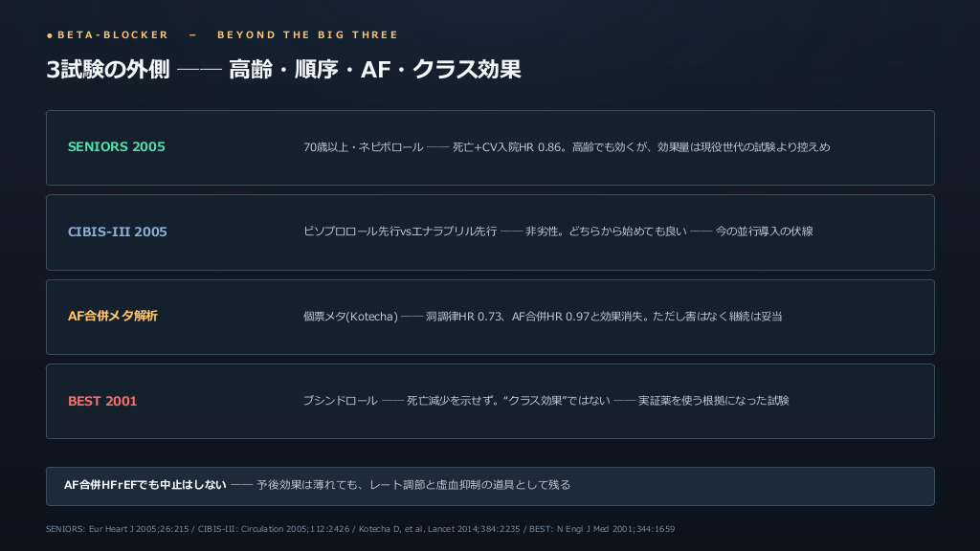Click the SENIORS row description about ネビボロール

click(x=567, y=147)
